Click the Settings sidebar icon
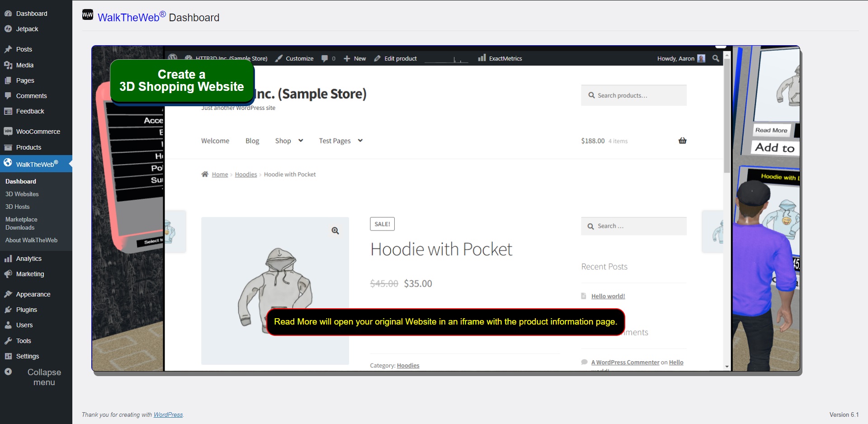Image resolution: width=868 pixels, height=424 pixels. point(8,356)
